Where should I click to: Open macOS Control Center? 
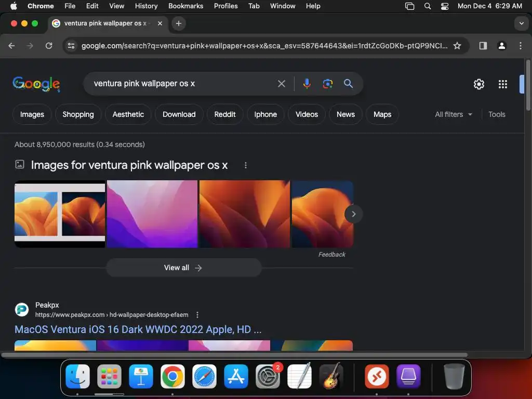(445, 6)
